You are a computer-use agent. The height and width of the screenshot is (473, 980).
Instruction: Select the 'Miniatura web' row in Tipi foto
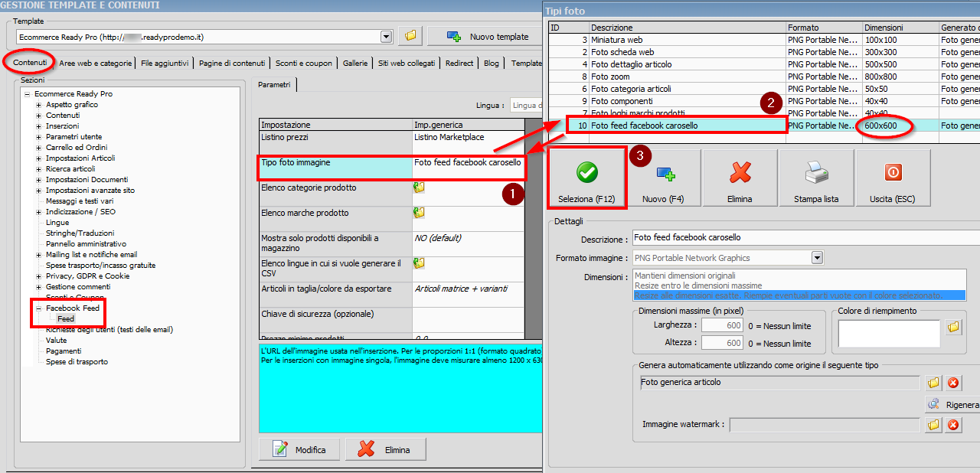tap(764, 40)
